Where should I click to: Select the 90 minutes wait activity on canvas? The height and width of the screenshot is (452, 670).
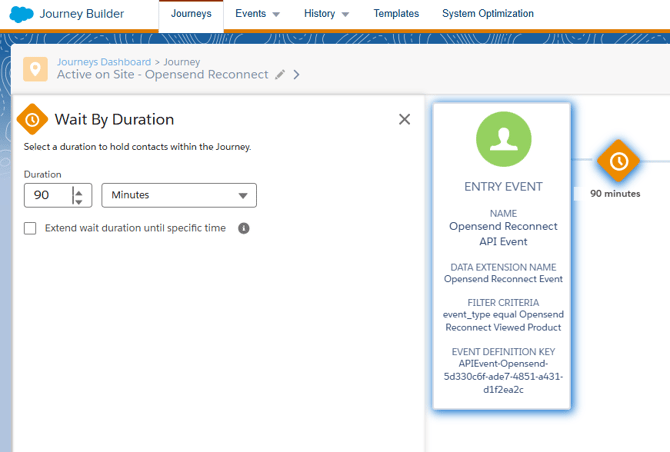click(618, 160)
